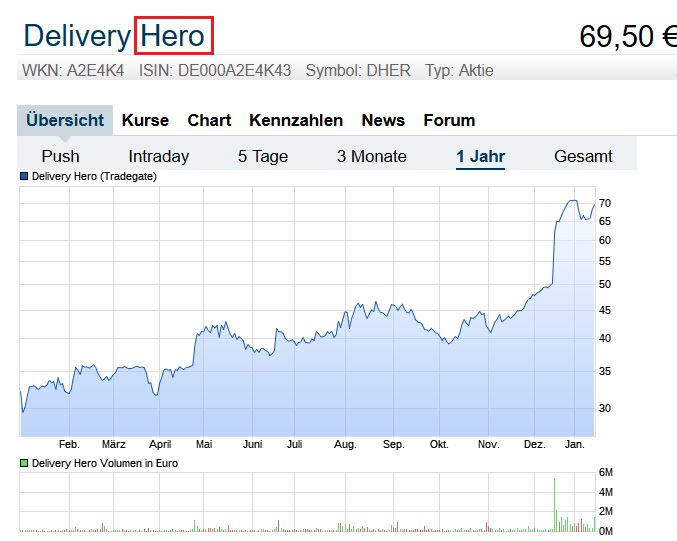Click the 50 value on price axis
This screenshot has height=541, width=677.
pyautogui.click(x=605, y=284)
